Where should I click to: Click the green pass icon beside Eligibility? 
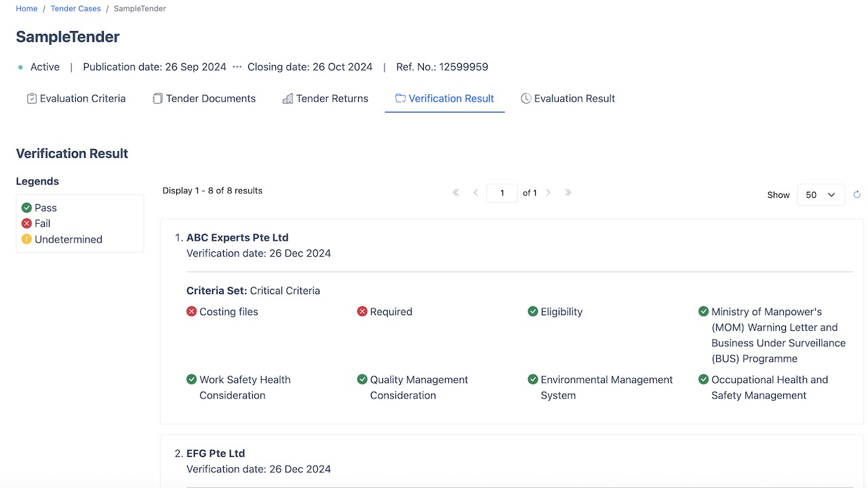pyautogui.click(x=532, y=312)
